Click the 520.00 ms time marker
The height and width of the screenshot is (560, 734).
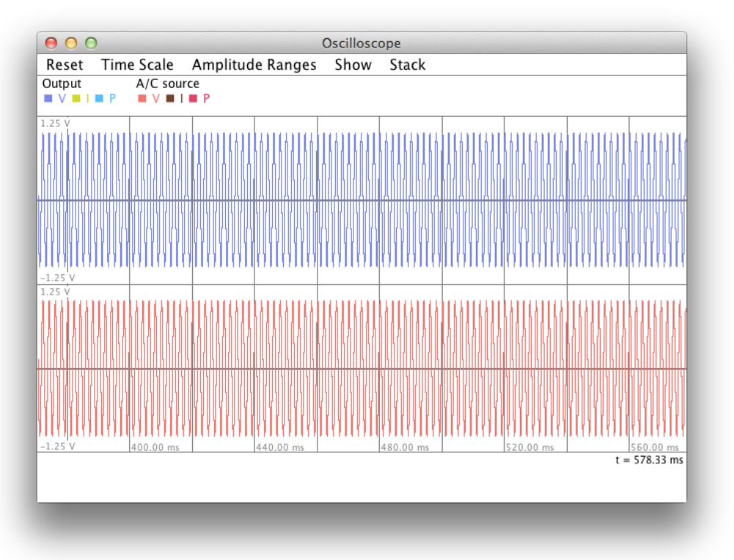(530, 447)
